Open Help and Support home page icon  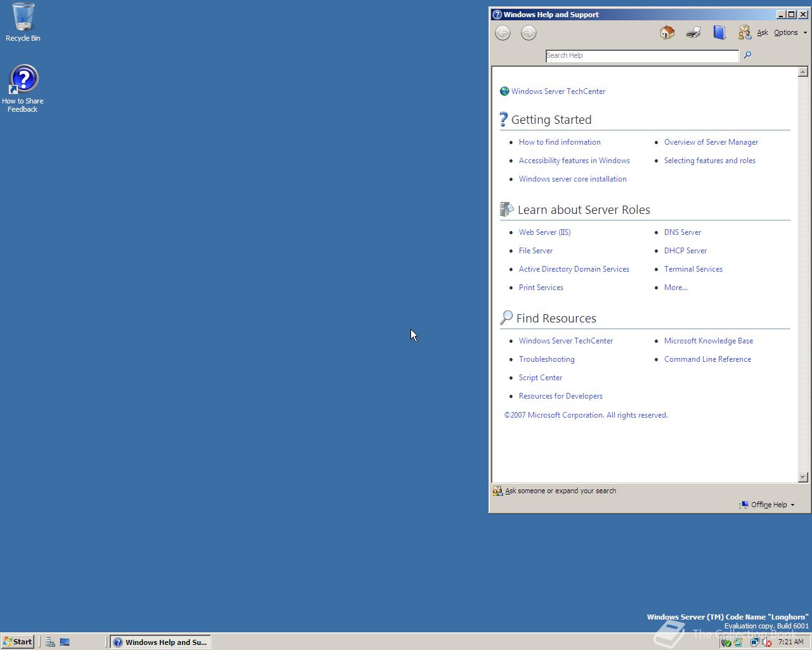[667, 32]
